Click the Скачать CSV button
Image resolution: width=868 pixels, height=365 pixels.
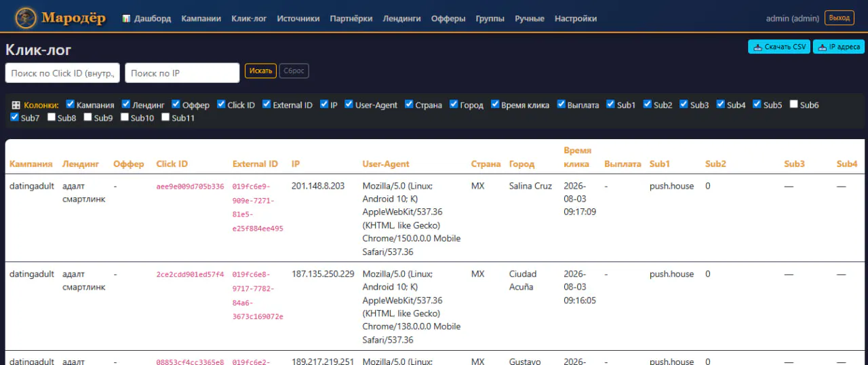tap(779, 47)
